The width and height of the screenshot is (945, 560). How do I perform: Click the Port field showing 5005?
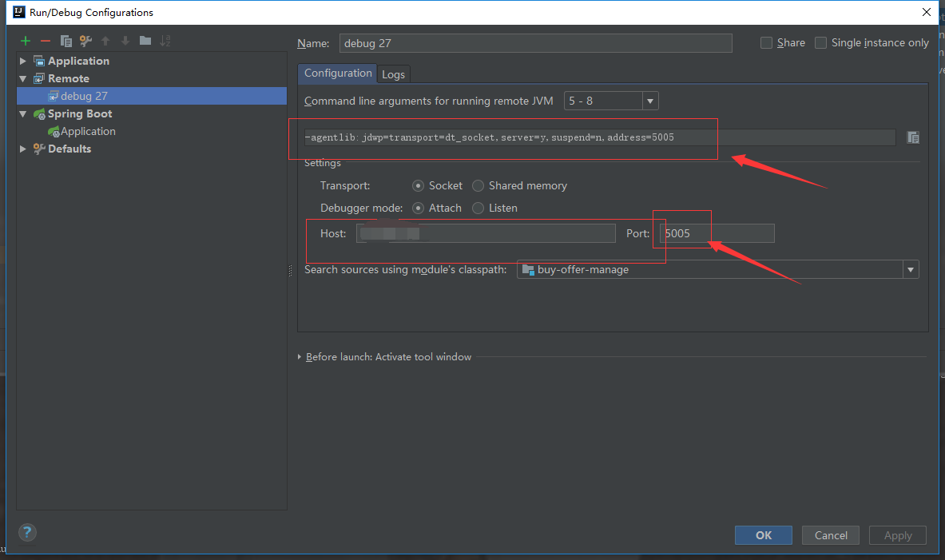(x=717, y=233)
